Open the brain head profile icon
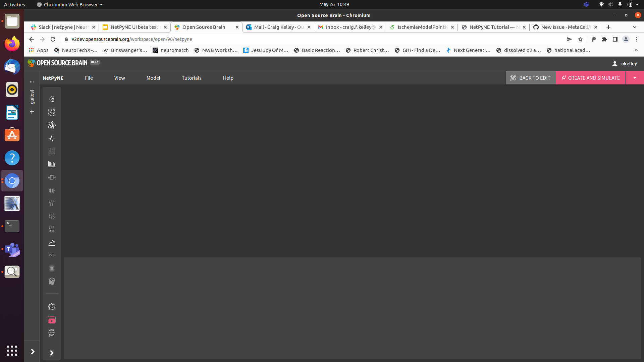The height and width of the screenshot is (362, 644). tap(52, 281)
